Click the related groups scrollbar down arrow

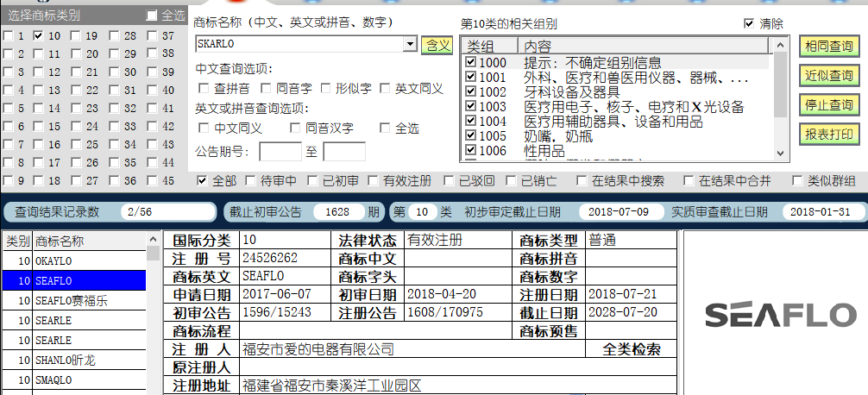(x=780, y=154)
